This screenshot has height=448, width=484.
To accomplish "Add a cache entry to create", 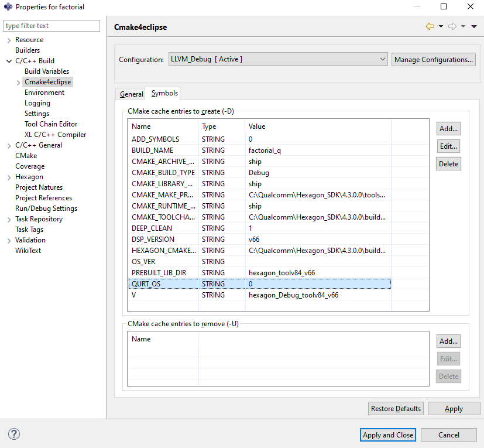I will click(448, 128).
